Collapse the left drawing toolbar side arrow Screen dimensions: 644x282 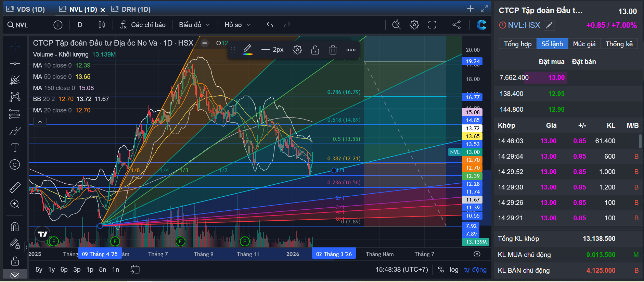click(x=26, y=247)
